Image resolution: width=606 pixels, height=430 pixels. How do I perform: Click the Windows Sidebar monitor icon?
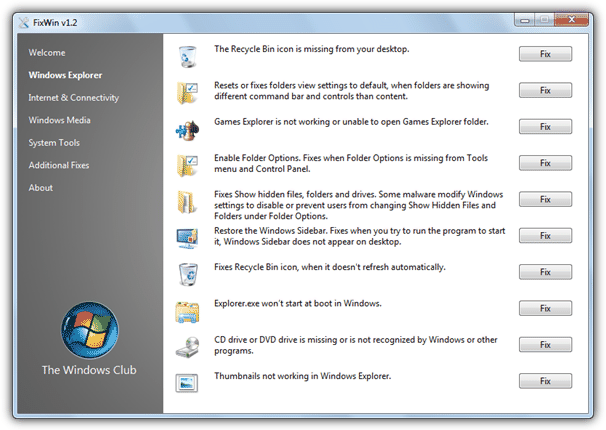tap(187, 237)
